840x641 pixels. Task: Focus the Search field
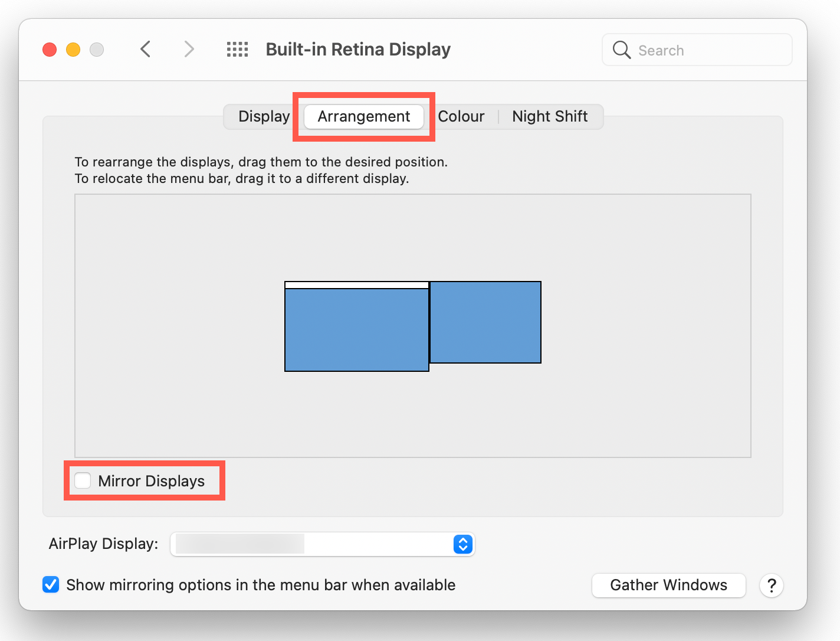click(x=697, y=50)
